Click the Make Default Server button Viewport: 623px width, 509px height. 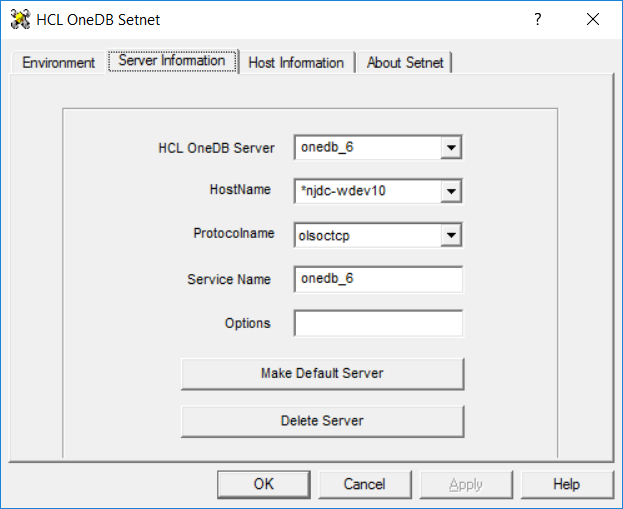pyautogui.click(x=323, y=374)
